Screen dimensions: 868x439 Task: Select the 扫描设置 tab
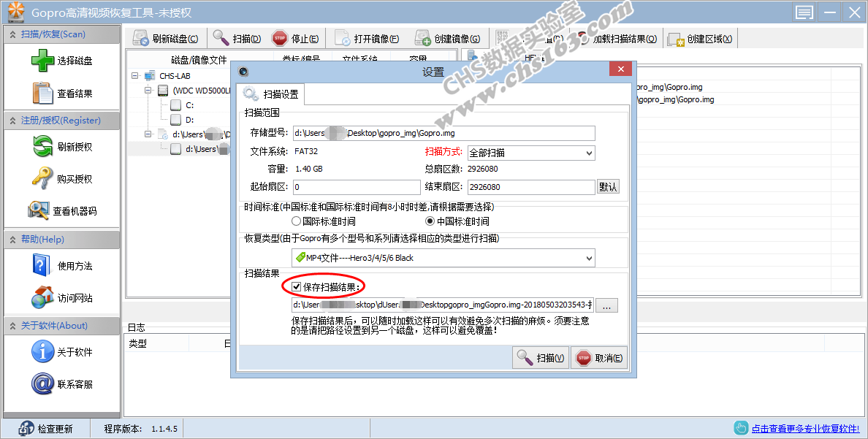(x=270, y=94)
